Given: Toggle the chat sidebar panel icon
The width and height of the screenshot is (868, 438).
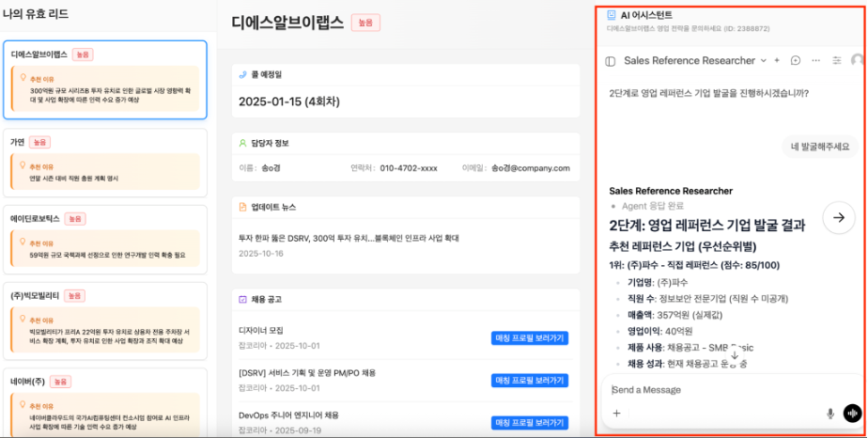Looking at the screenshot, I should [611, 60].
